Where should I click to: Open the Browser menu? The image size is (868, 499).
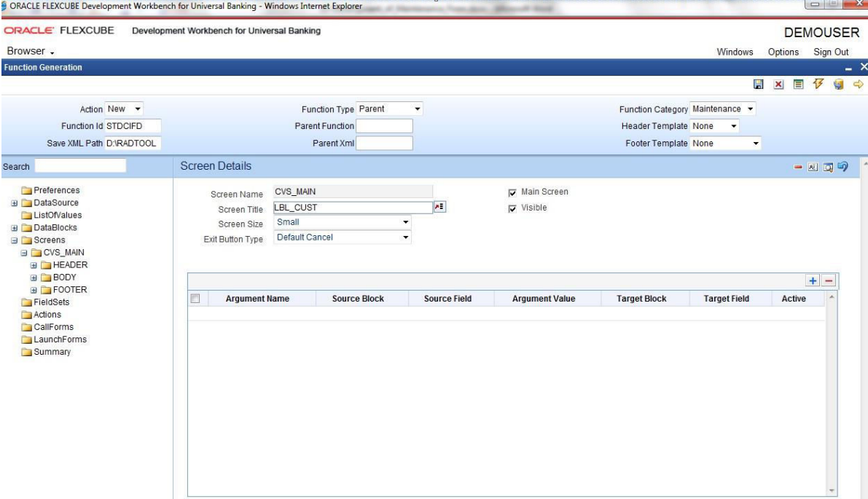[x=31, y=51]
